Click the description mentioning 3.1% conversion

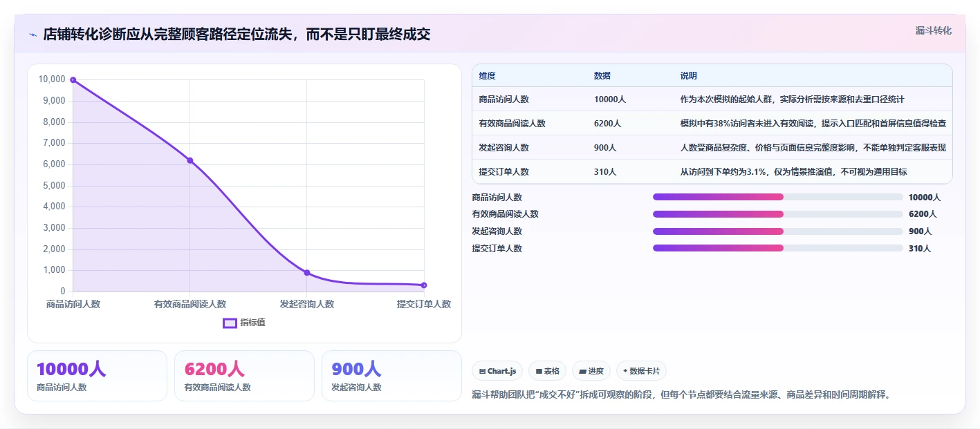pos(793,172)
